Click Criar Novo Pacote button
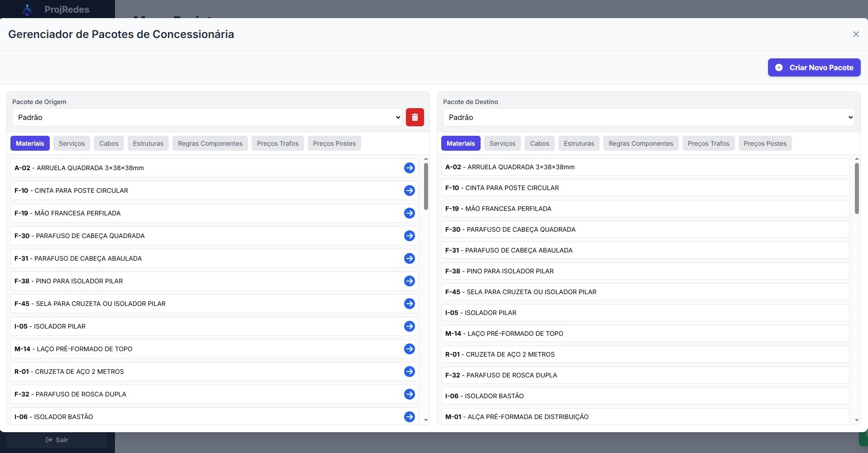Viewport: 868px width, 453px height. [814, 67]
